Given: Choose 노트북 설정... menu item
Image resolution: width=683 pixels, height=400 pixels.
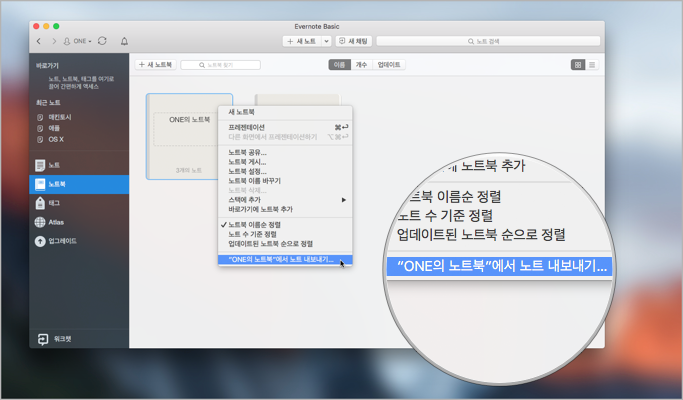Looking at the screenshot, I should (285, 172).
